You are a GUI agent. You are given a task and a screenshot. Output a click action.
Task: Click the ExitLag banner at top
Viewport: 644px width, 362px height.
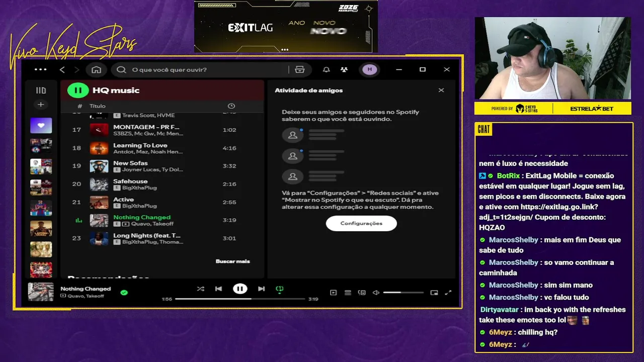pos(286,26)
